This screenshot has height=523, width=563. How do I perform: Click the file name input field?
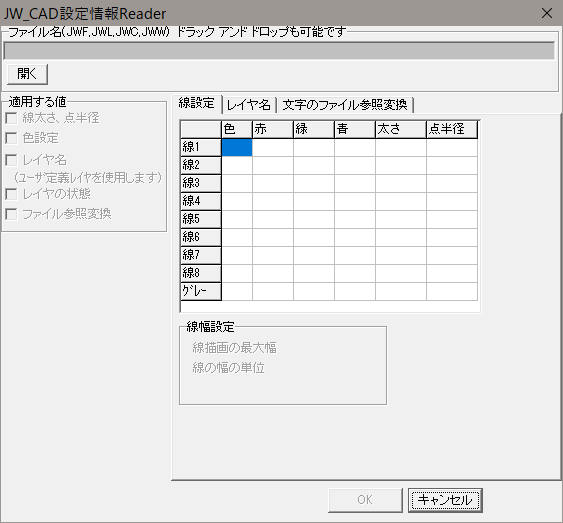[279, 51]
